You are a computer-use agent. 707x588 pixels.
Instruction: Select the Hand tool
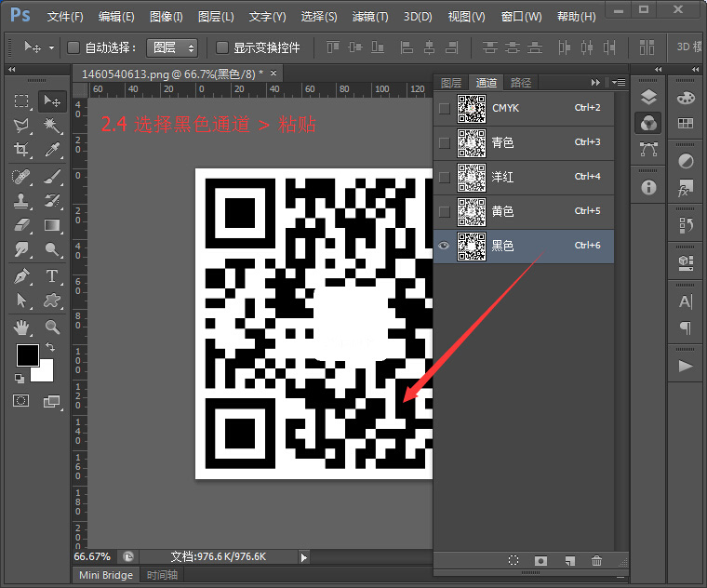pyautogui.click(x=22, y=327)
